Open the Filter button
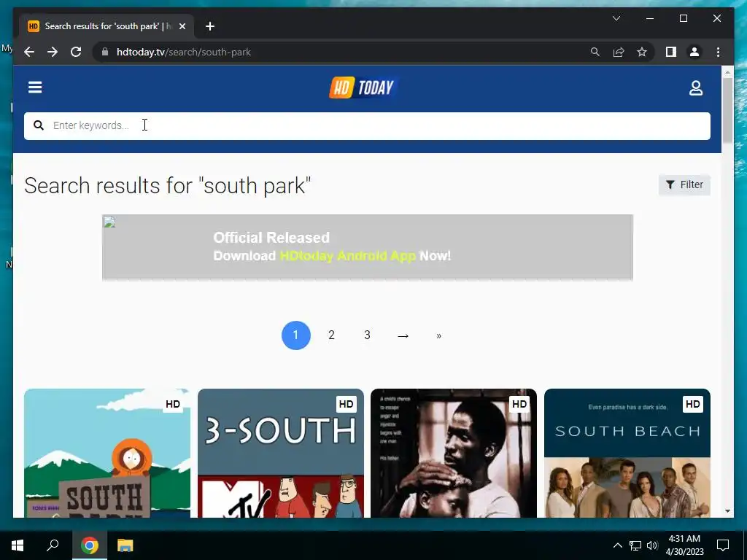Image resolution: width=747 pixels, height=560 pixels. [x=684, y=184]
